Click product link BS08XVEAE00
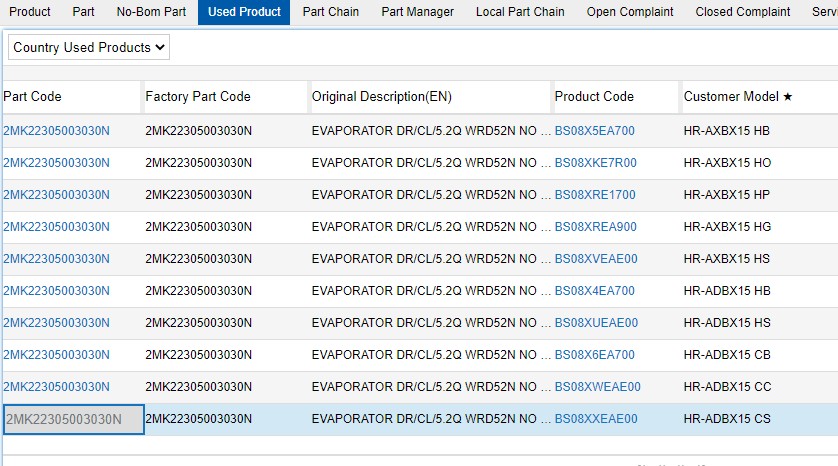Image resolution: width=838 pixels, height=466 pixels. [x=596, y=259]
